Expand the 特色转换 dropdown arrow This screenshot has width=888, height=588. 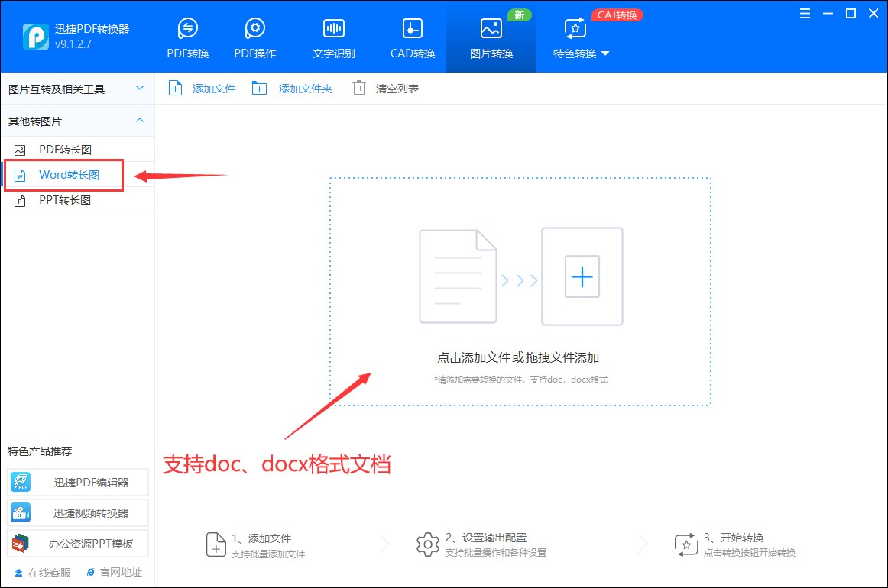pyautogui.click(x=604, y=53)
